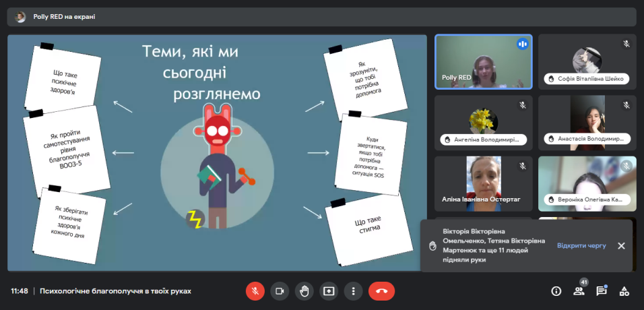The image size is (644, 310).
Task: Show the participants list with people icon
Action: point(579,291)
